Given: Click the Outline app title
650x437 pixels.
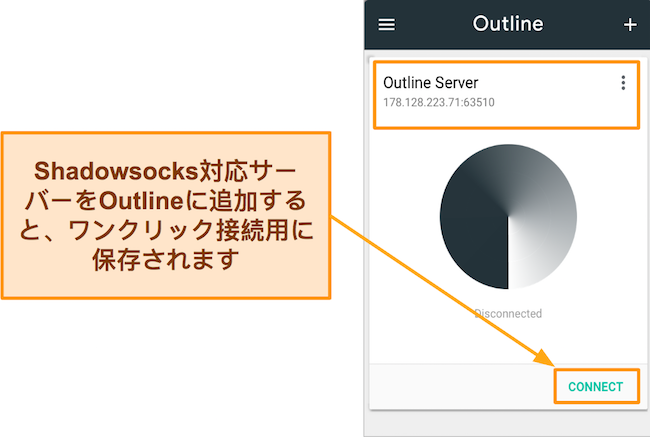Looking at the screenshot, I should (x=508, y=24).
